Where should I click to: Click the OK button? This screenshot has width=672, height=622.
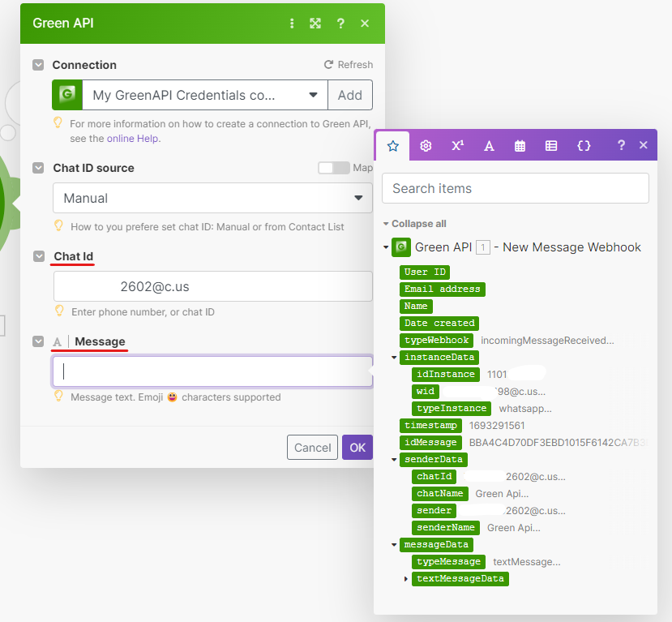(357, 448)
